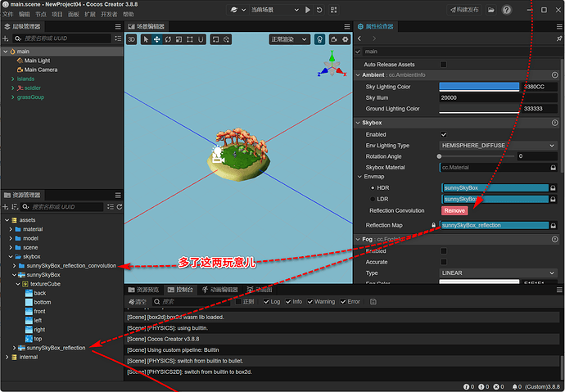The image size is (565, 392).
Task: Select the LDR envmap radio button
Action: tap(373, 199)
